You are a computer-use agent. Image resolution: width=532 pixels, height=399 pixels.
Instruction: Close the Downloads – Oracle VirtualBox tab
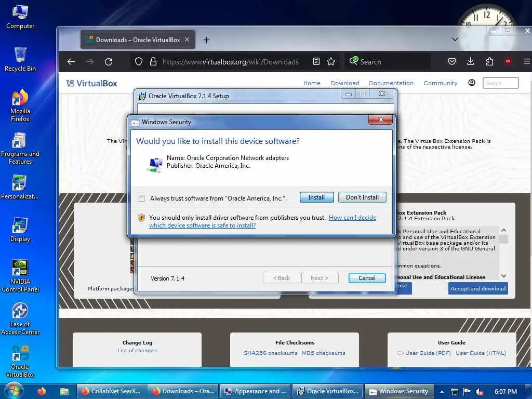coord(187,39)
